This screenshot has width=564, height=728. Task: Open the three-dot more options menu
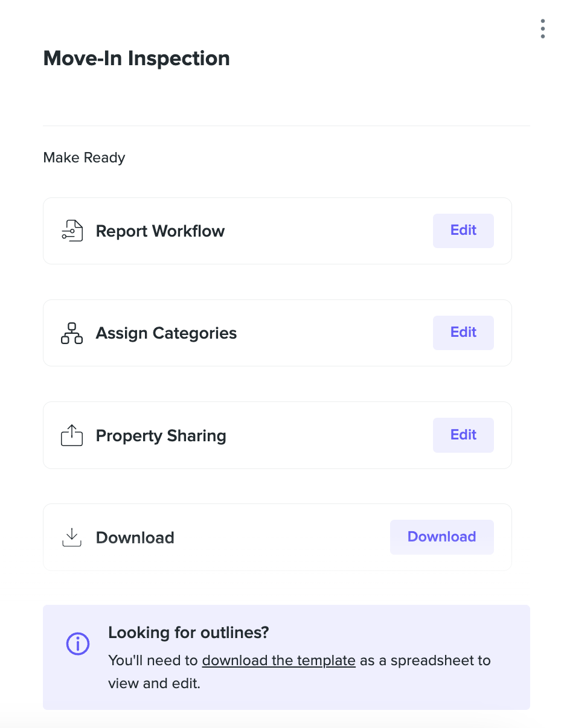coord(543,28)
